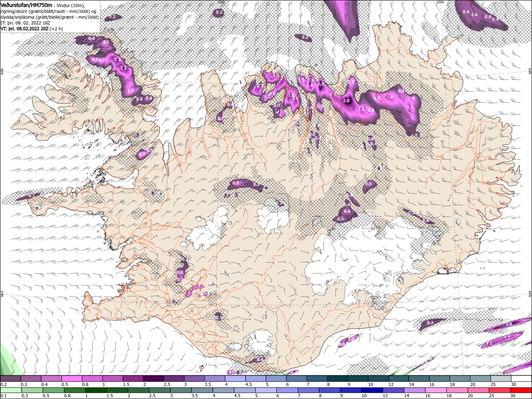532x399 pixels.
Task: Pick the lilac 14 swatch in rain legend
Action: click(x=415, y=390)
